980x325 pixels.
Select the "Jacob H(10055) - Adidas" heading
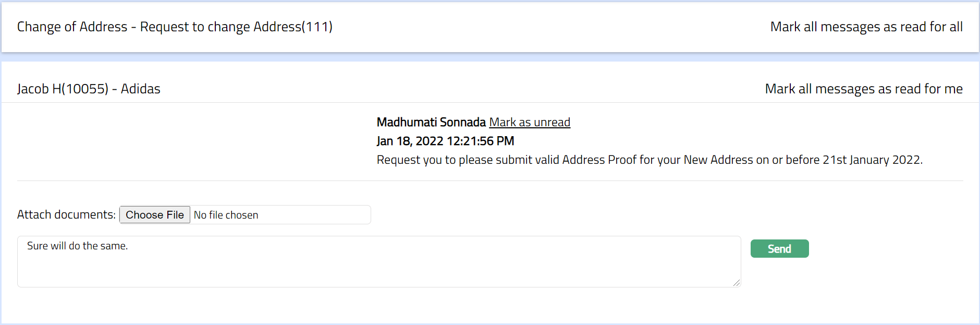coord(89,89)
